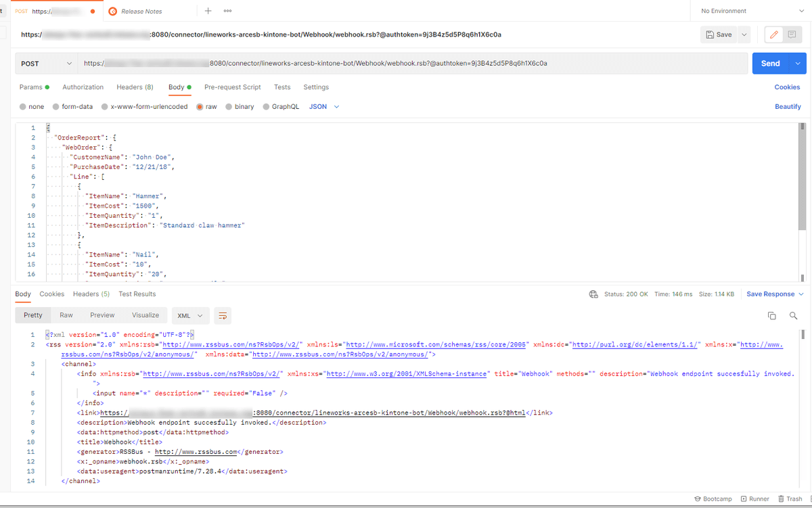Image resolution: width=812 pixels, height=508 pixels.
Task: Open the tab options ellipsis menu
Action: point(227,11)
